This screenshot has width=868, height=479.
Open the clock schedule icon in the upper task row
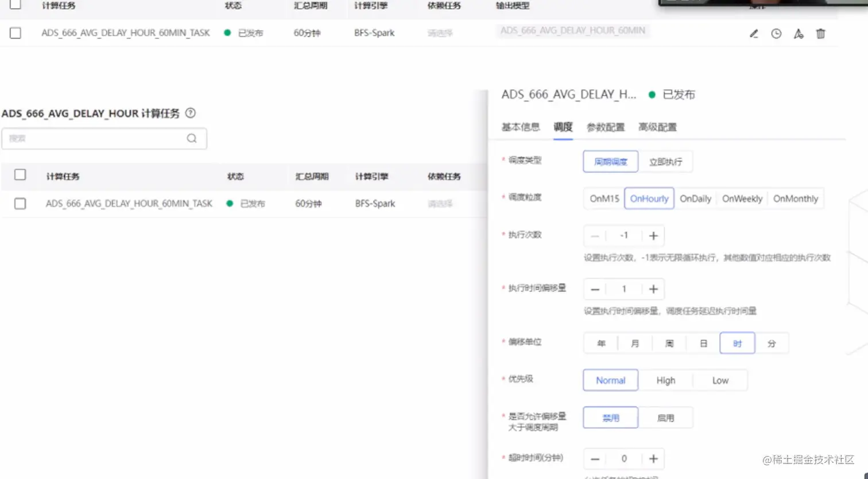coord(776,34)
